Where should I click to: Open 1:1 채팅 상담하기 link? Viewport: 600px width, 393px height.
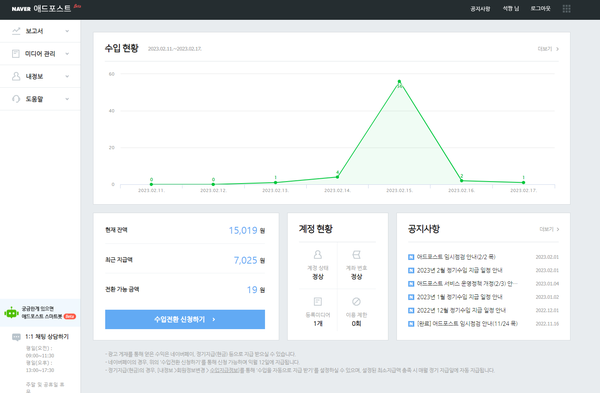tap(47, 337)
